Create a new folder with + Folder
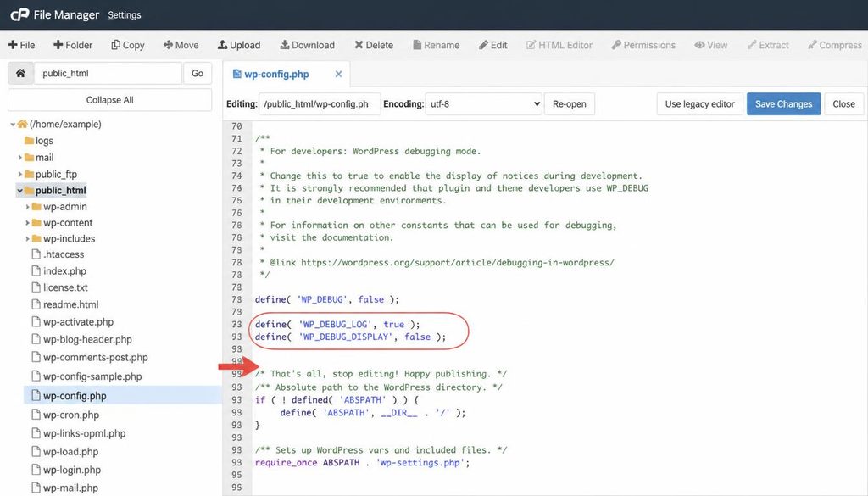Screen dimensions: 868x496 pyautogui.click(x=73, y=45)
